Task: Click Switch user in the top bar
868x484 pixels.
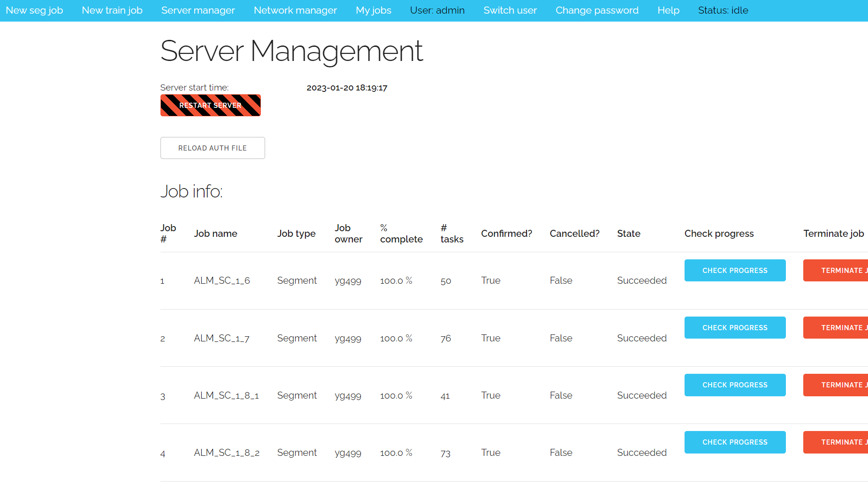Action: click(510, 10)
